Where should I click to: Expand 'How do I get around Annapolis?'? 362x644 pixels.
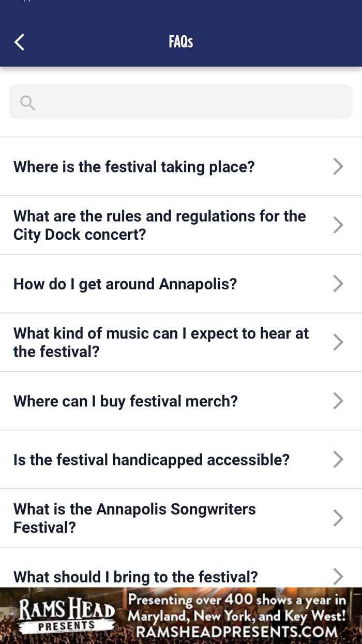coord(125,284)
